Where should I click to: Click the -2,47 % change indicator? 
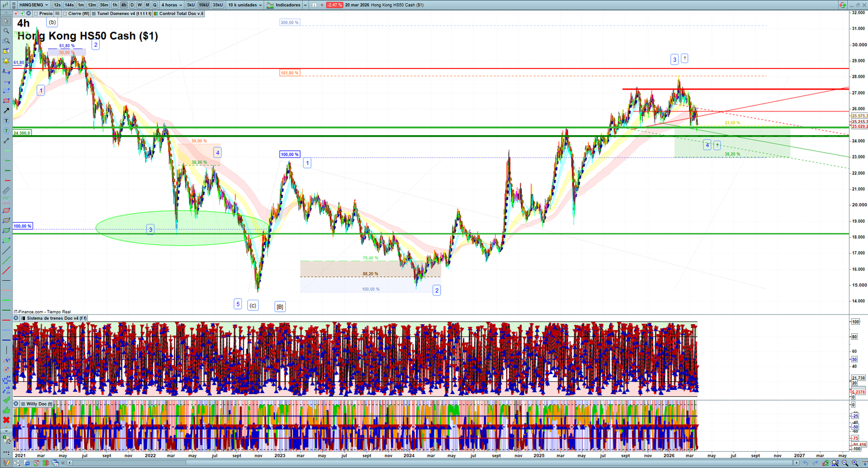click(334, 5)
